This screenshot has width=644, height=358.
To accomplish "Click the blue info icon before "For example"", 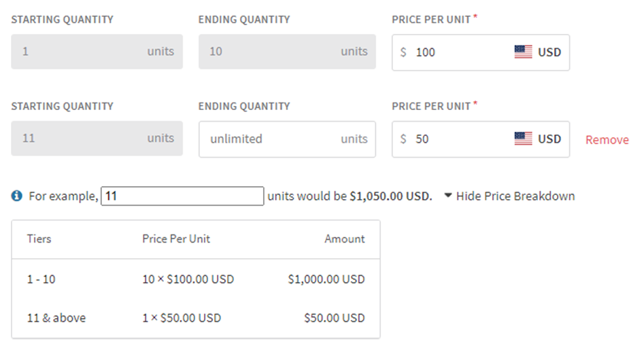I will pyautogui.click(x=17, y=196).
